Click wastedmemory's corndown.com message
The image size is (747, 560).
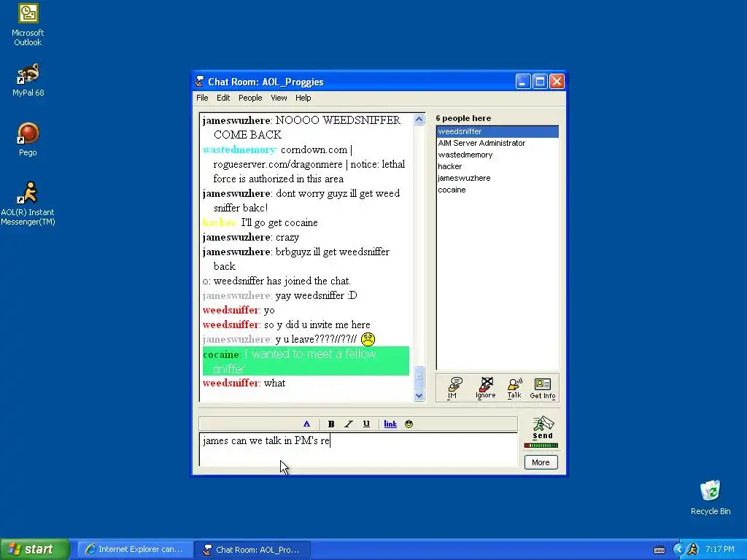click(304, 164)
